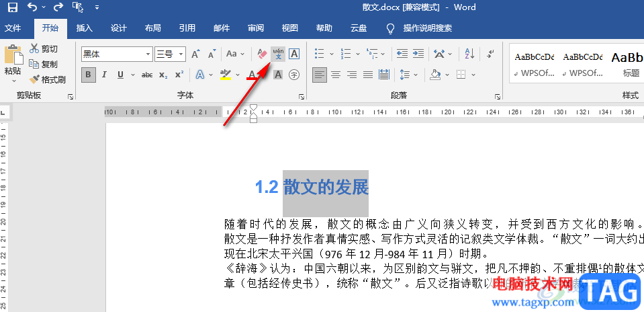This screenshot has height=312, width=644.
Task: Increase the font size
Action: pos(195,54)
